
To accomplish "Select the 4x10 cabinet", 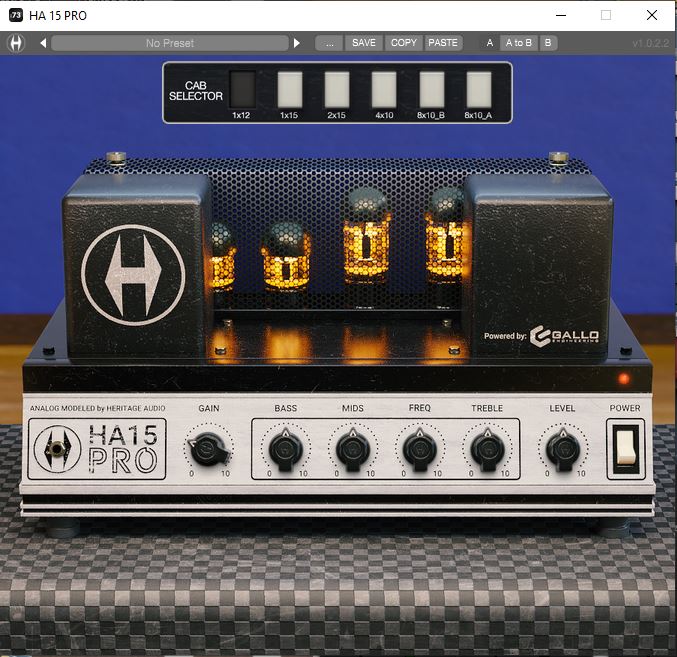I will click(x=384, y=89).
